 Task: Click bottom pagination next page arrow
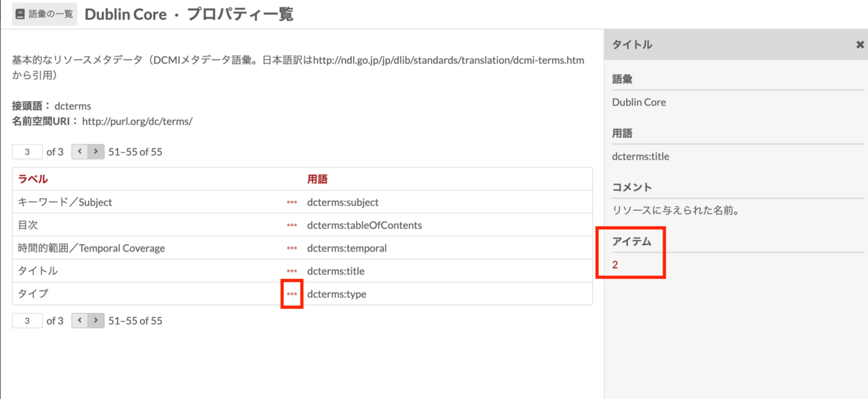(96, 320)
